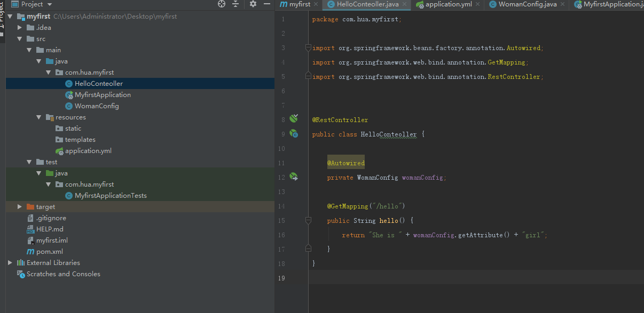
Task: Click the WomanConfig class icon in tree
Action: point(69,106)
